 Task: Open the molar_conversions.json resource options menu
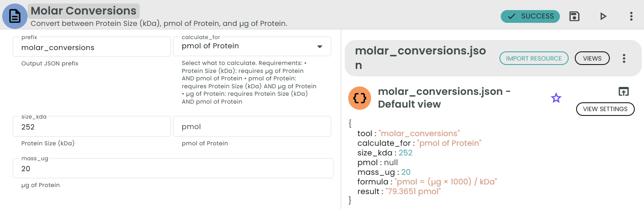[624, 58]
